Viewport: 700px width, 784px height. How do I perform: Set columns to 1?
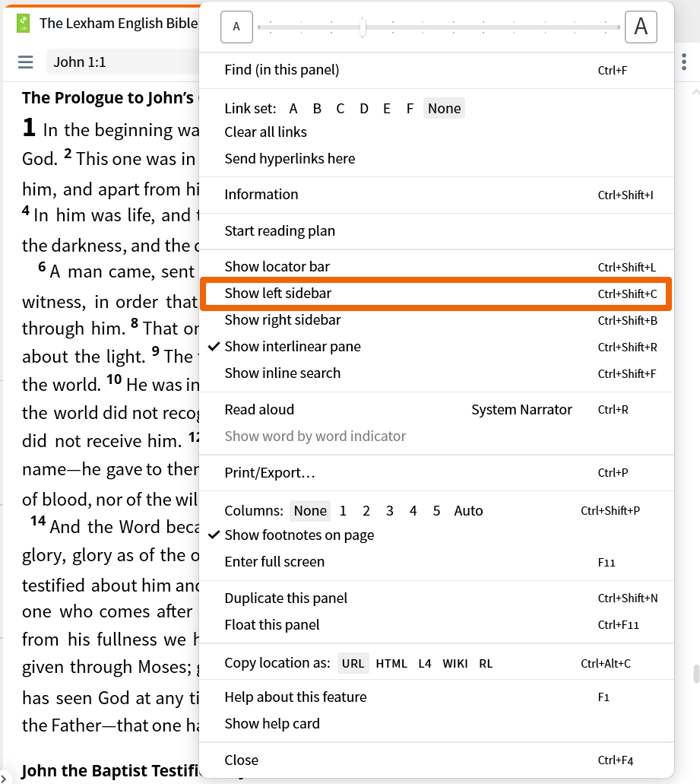[343, 510]
